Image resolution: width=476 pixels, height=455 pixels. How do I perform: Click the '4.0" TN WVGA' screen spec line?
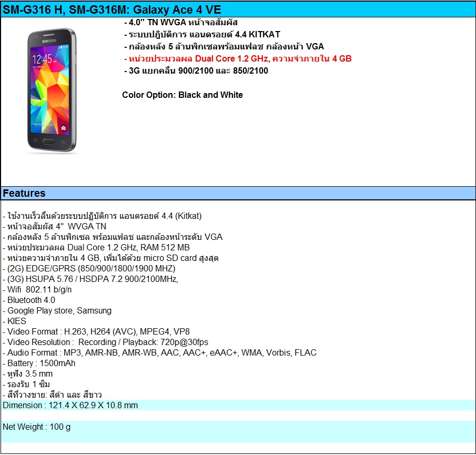pos(181,23)
